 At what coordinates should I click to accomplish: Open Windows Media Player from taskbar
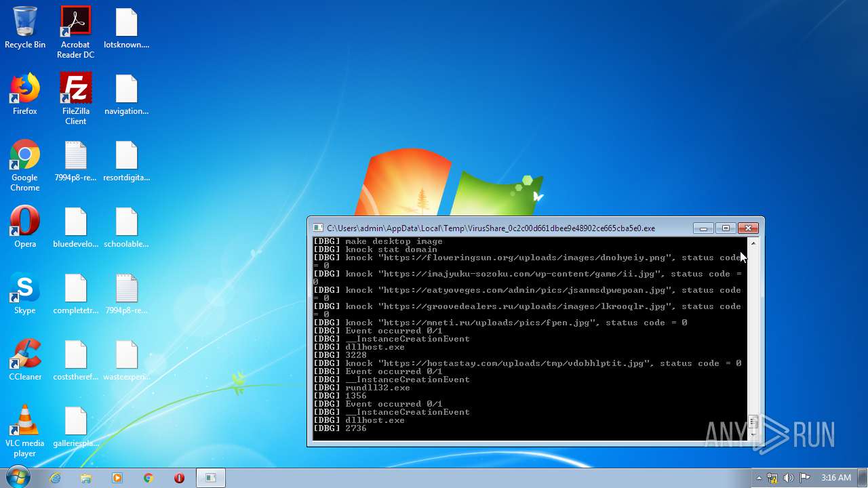coord(117,478)
